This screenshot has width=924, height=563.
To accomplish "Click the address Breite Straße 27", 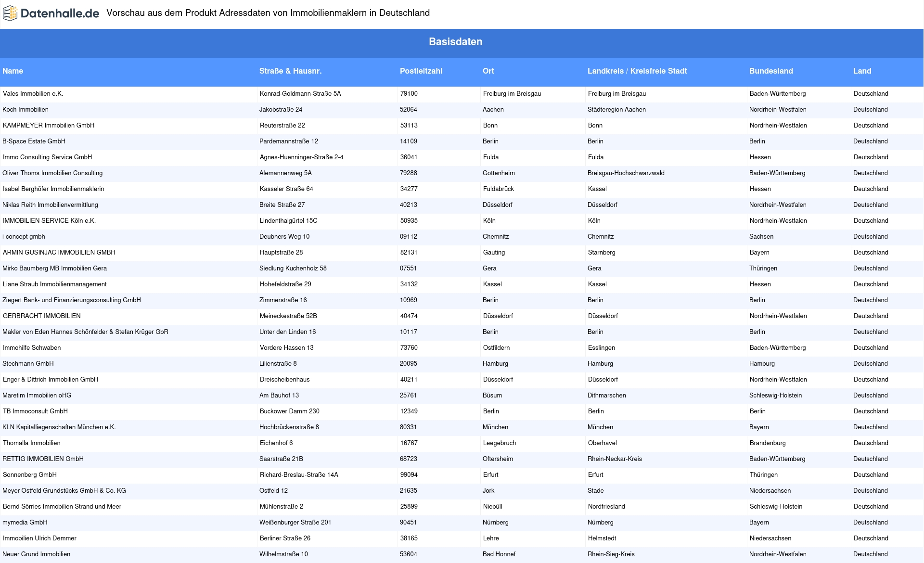I will click(282, 205).
